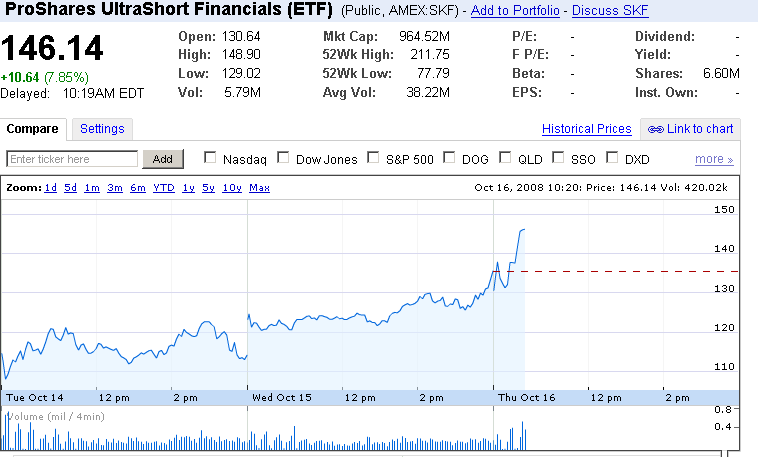The image size is (758, 457).
Task: Zoom the chart to 6m
Action: pyautogui.click(x=137, y=188)
